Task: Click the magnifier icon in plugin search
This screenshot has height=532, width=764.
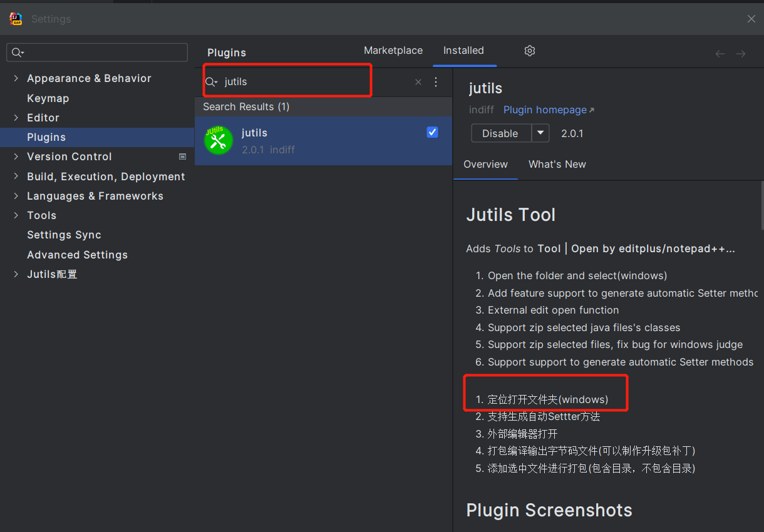Action: point(212,82)
